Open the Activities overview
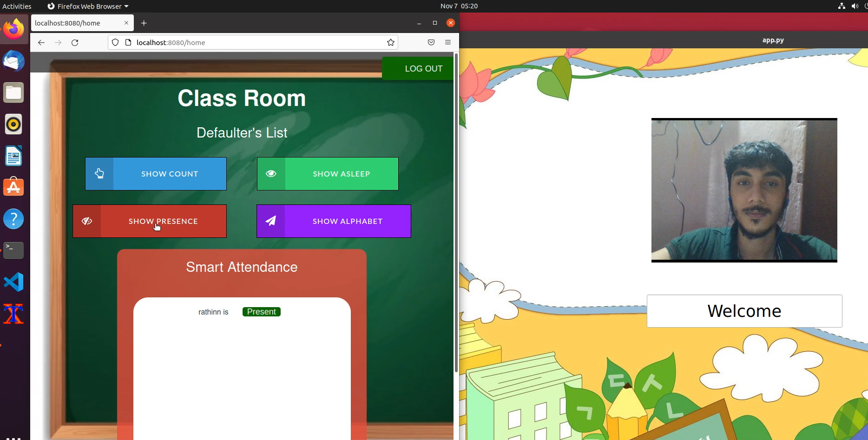This screenshot has width=868, height=440. coord(17,6)
